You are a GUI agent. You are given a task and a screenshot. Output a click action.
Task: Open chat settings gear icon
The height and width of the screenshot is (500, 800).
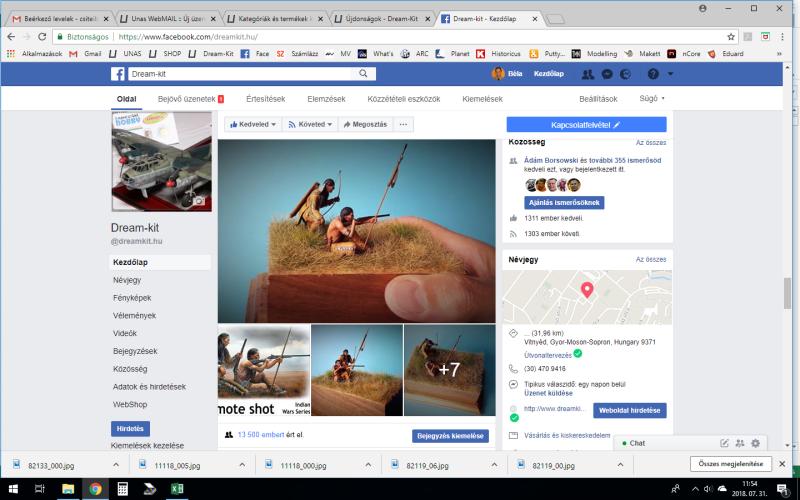pyautogui.click(x=755, y=443)
